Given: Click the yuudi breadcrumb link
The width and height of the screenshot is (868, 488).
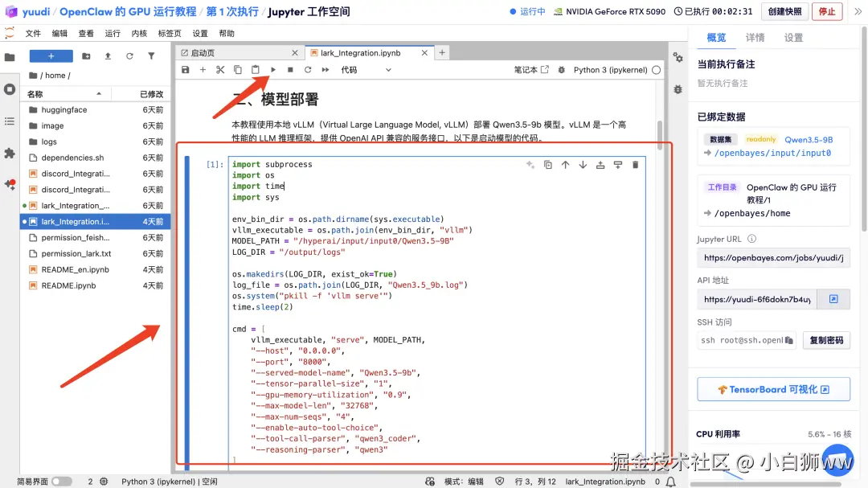Looking at the screenshot, I should click(36, 11).
